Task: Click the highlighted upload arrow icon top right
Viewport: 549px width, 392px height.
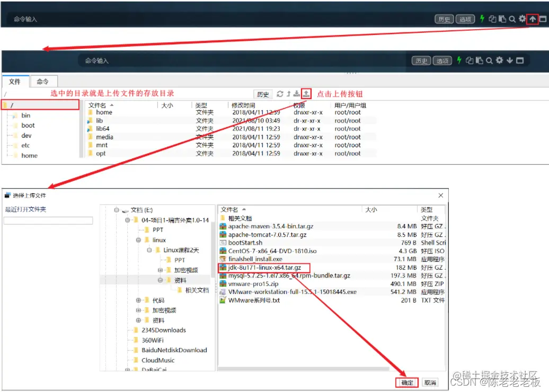Action: 533,19
